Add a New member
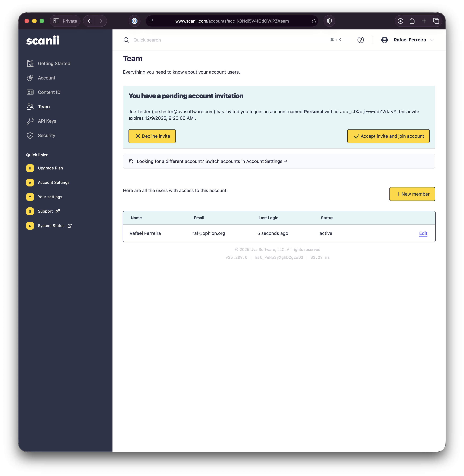Viewport: 464px width, 476px height. click(412, 194)
